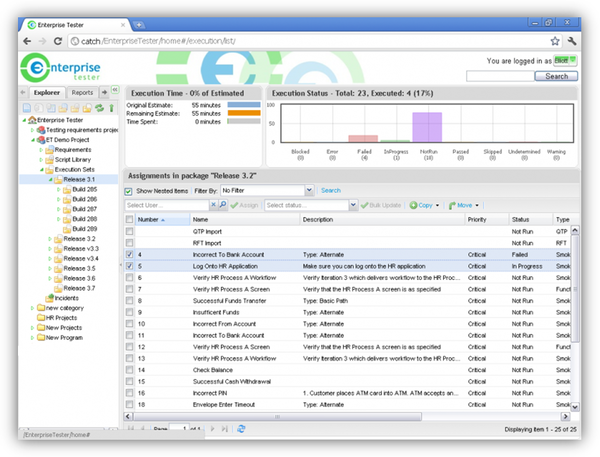Collapse the Execution Sets folder
This screenshot has height=457, width=600.
[41, 170]
